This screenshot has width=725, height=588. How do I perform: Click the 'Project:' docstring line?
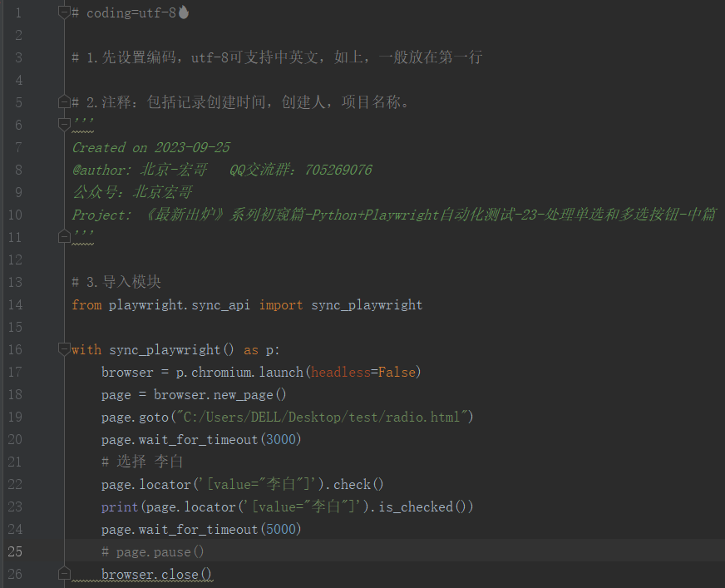click(393, 215)
